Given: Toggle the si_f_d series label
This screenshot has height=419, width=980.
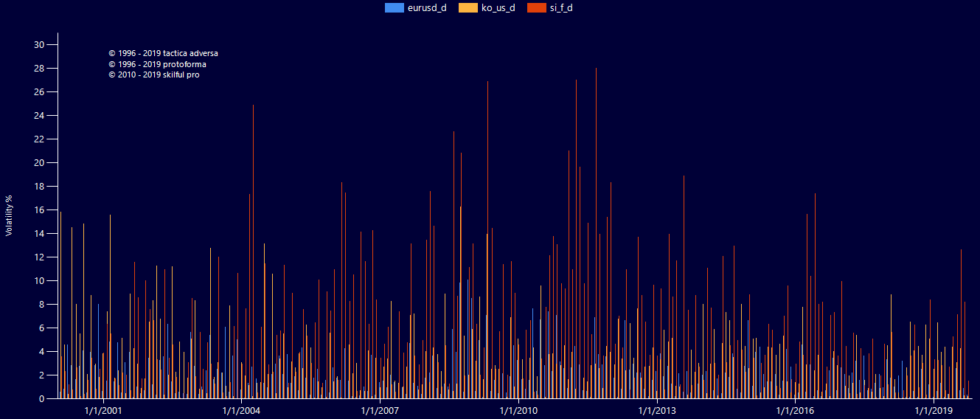Looking at the screenshot, I should pos(561,8).
